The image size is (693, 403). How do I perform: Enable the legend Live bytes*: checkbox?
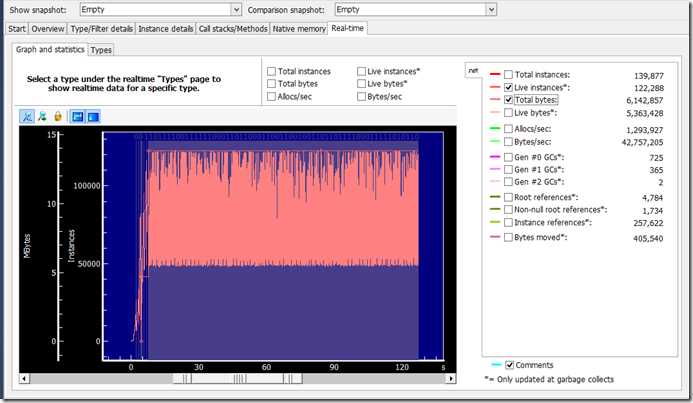pyautogui.click(x=508, y=113)
